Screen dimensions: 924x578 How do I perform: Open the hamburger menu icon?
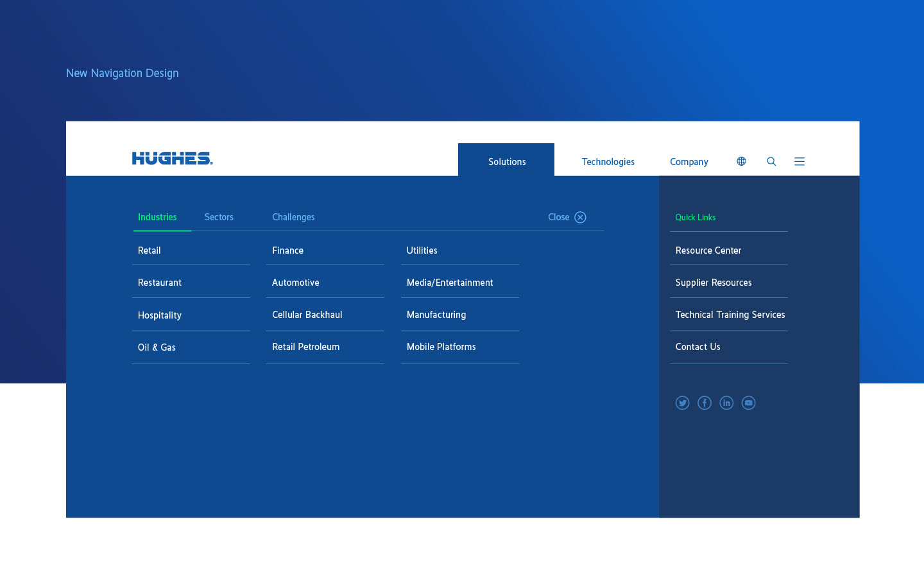tap(800, 161)
